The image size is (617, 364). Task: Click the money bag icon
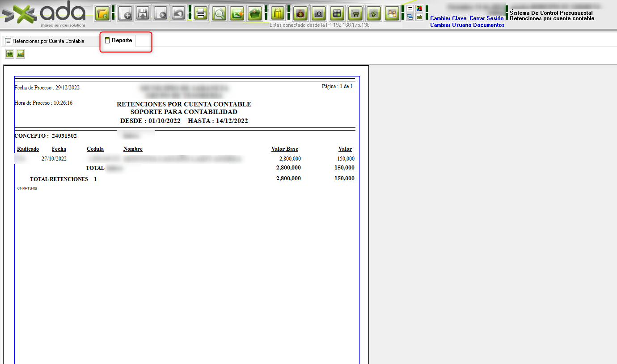pyautogui.click(x=300, y=13)
